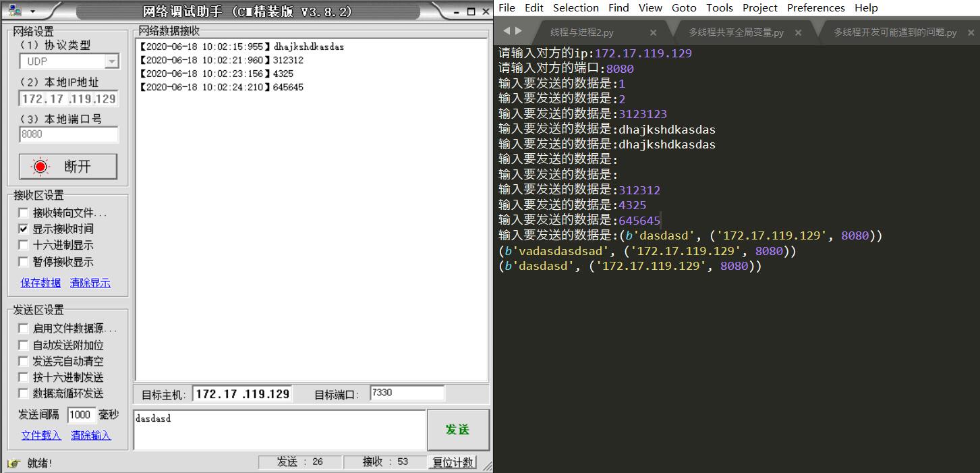Click the 复位计数 reset counter button
Image resolution: width=980 pixels, height=473 pixels.
click(x=453, y=462)
